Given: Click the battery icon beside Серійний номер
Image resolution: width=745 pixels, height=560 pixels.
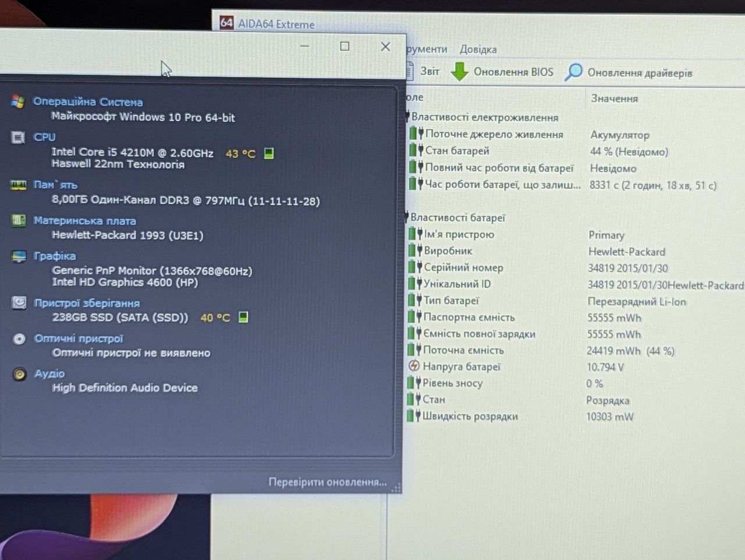Looking at the screenshot, I should click(x=415, y=267).
